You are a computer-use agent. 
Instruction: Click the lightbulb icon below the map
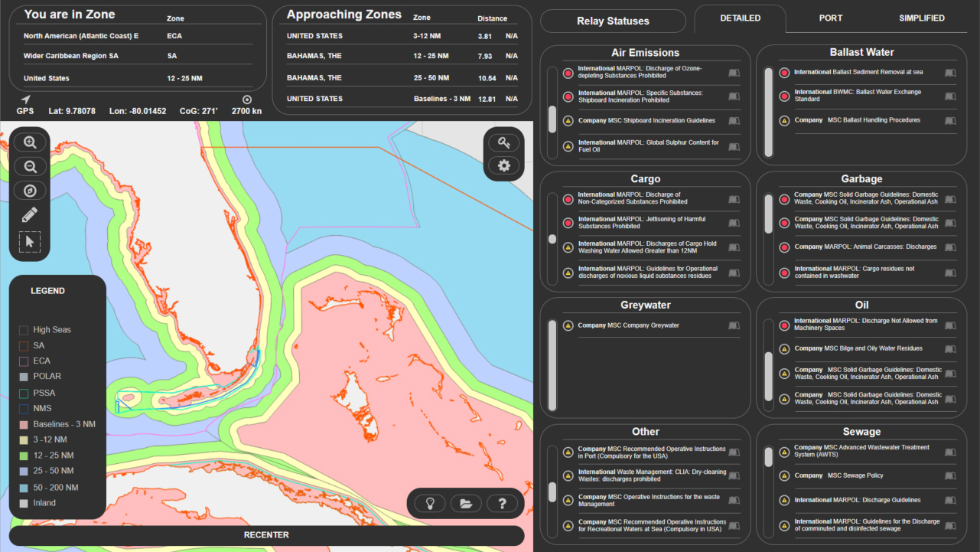431,504
